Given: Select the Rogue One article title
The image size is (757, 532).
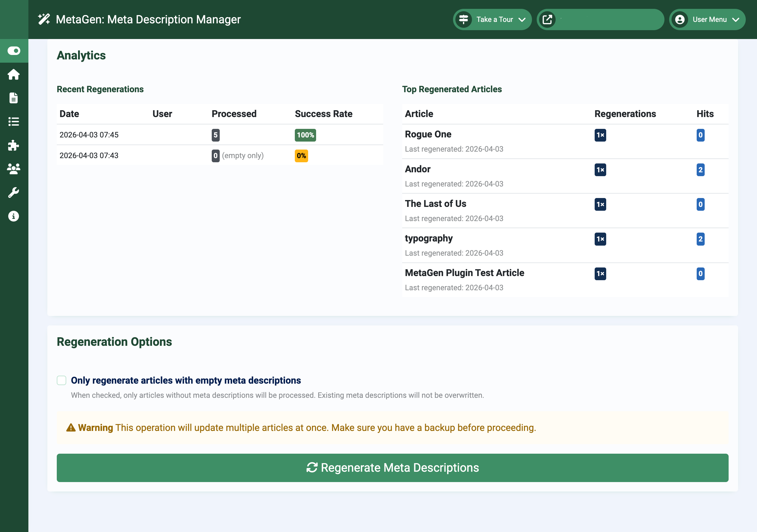Looking at the screenshot, I should [x=428, y=134].
